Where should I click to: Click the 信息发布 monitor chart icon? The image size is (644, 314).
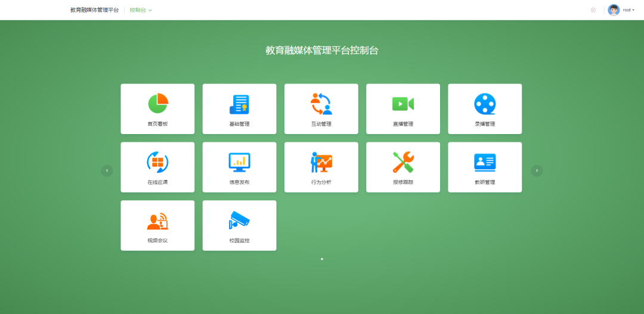239,162
